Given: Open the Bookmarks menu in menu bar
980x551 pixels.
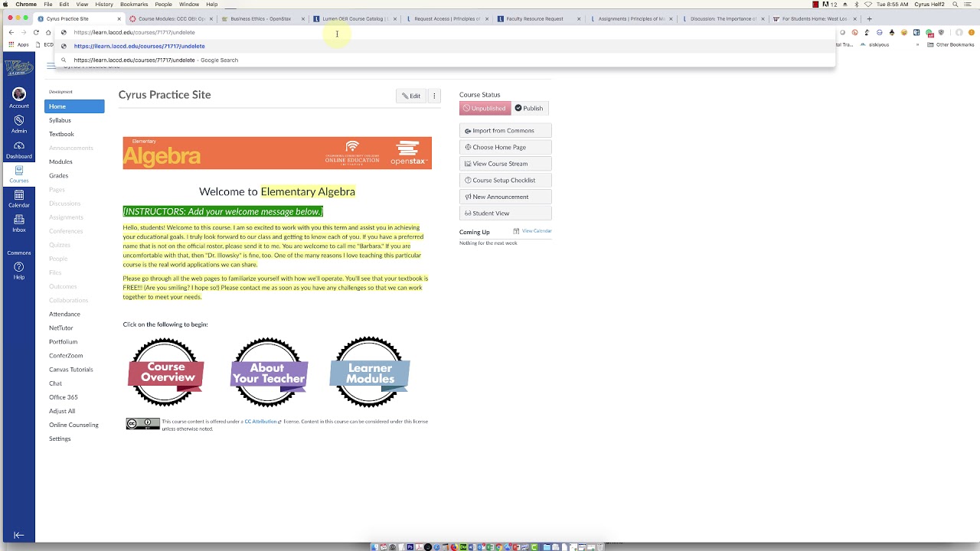Looking at the screenshot, I should click(x=134, y=4).
